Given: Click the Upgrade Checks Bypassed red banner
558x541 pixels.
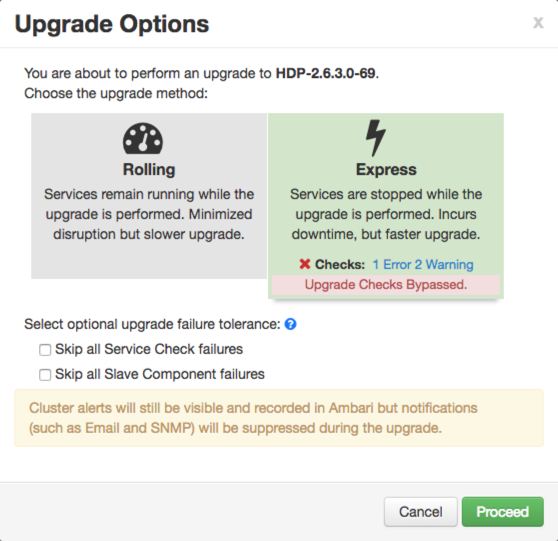Looking at the screenshot, I should coord(386,285).
